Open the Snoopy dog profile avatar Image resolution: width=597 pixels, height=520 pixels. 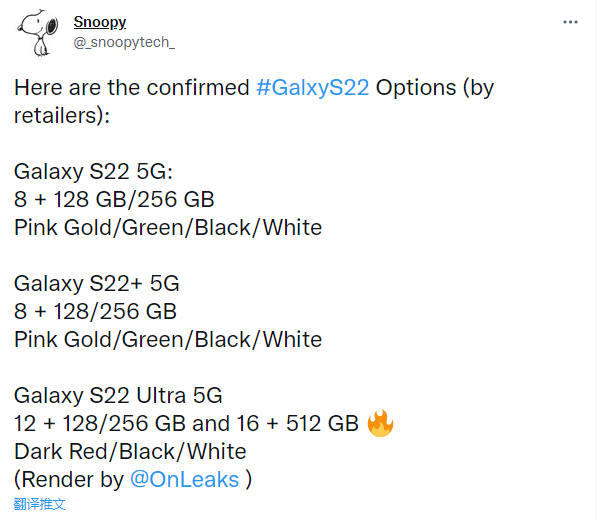point(37,33)
